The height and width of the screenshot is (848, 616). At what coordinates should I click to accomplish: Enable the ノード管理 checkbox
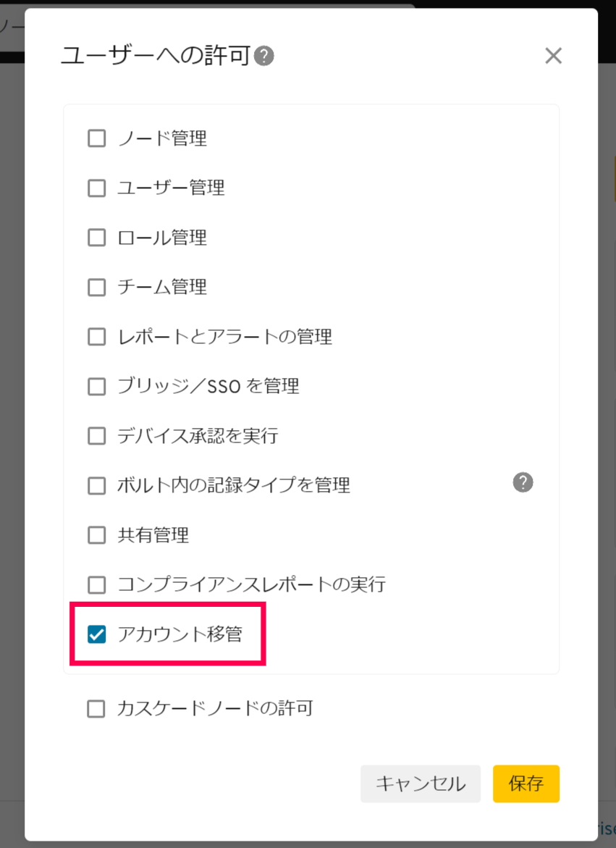tap(96, 138)
